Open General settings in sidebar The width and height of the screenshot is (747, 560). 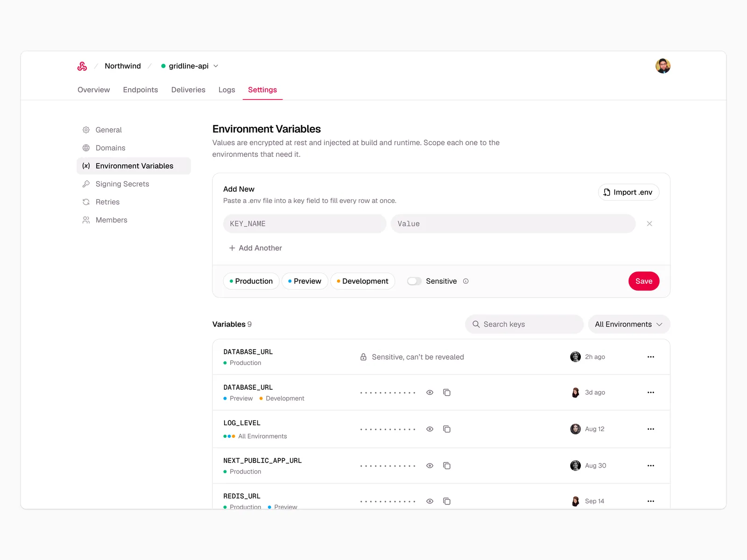pyautogui.click(x=134, y=130)
